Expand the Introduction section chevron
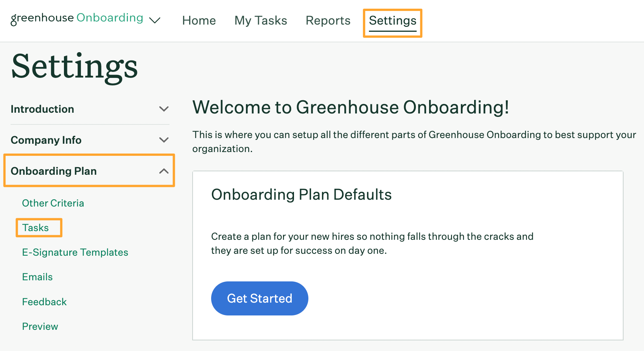The height and width of the screenshot is (351, 644). point(164,109)
